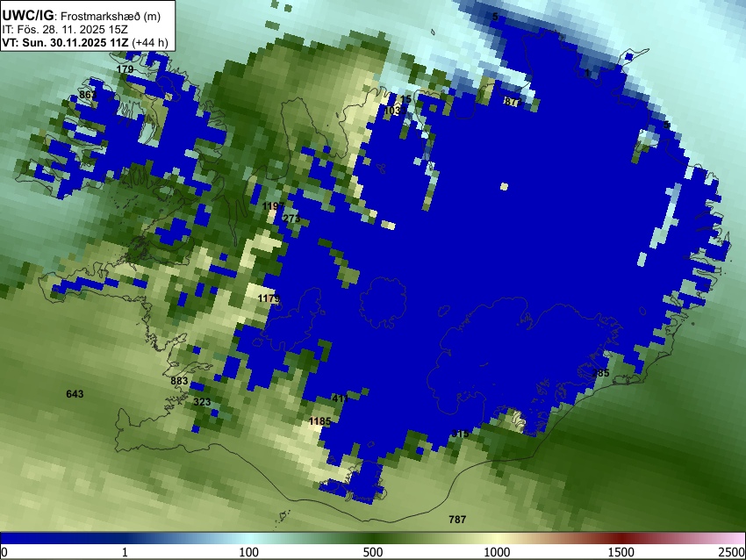Click the color scale label 2500
Viewport: 746px width, 560px height.
[x=732, y=552]
